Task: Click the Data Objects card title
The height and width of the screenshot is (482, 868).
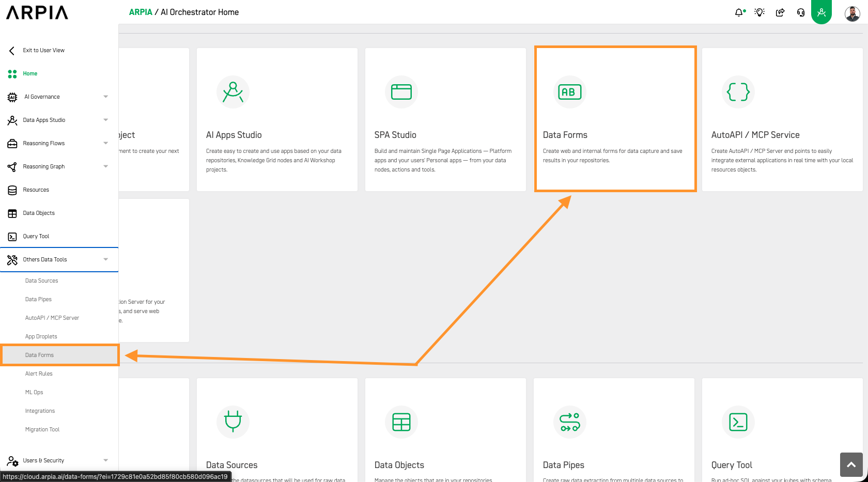Action: pos(399,465)
